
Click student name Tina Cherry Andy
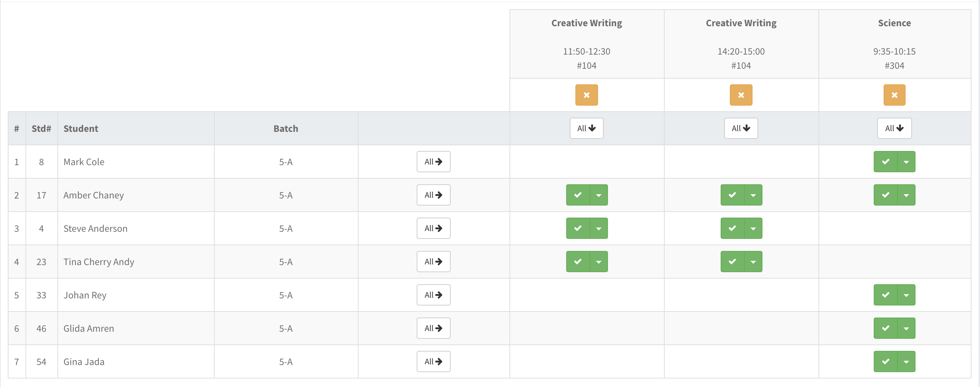[98, 262]
